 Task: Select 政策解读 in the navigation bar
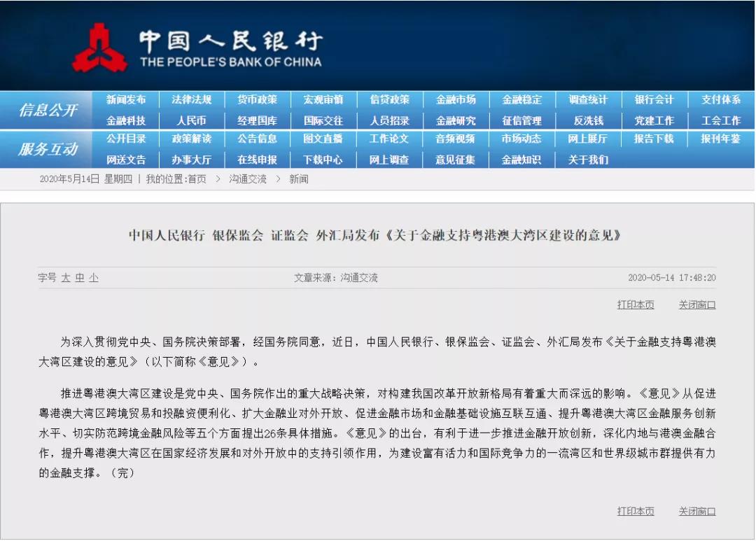point(192,139)
